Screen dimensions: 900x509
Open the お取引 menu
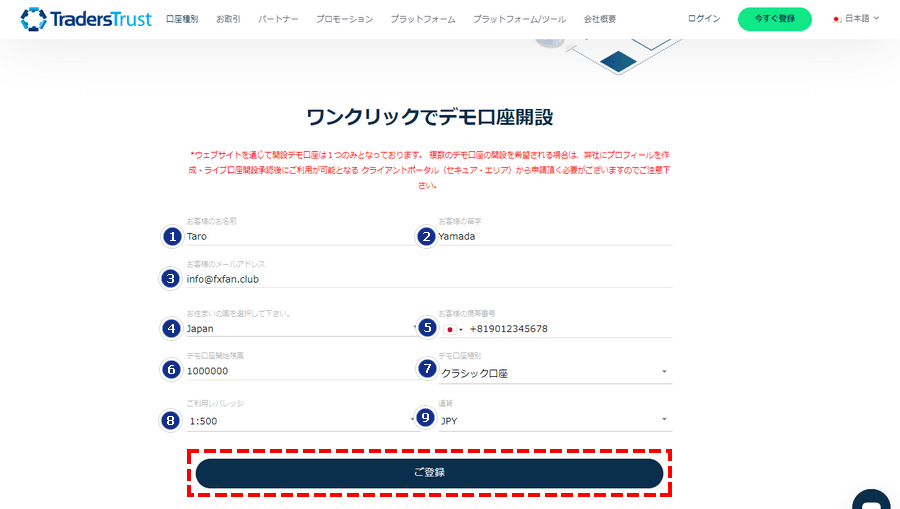click(228, 19)
